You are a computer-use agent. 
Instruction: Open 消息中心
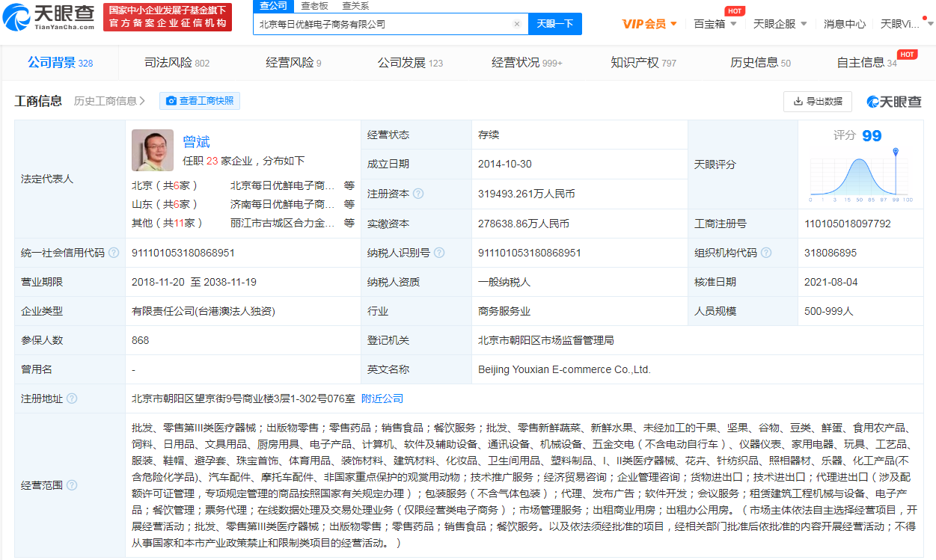click(845, 24)
